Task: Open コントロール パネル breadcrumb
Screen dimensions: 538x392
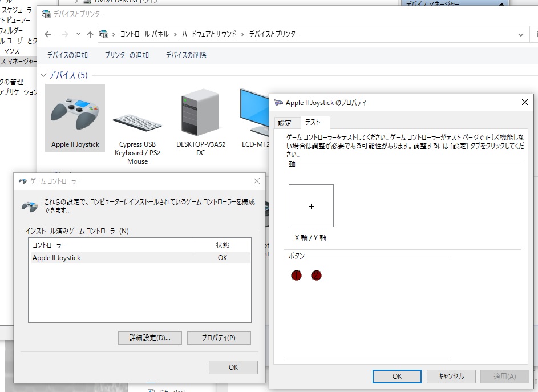Action: point(144,34)
